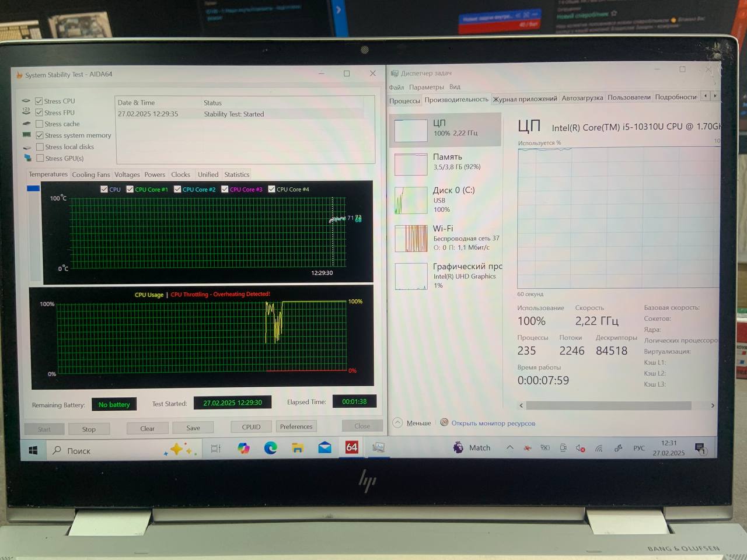Switch to the Cooling Fans tab
The width and height of the screenshot is (747, 560).
[90, 174]
